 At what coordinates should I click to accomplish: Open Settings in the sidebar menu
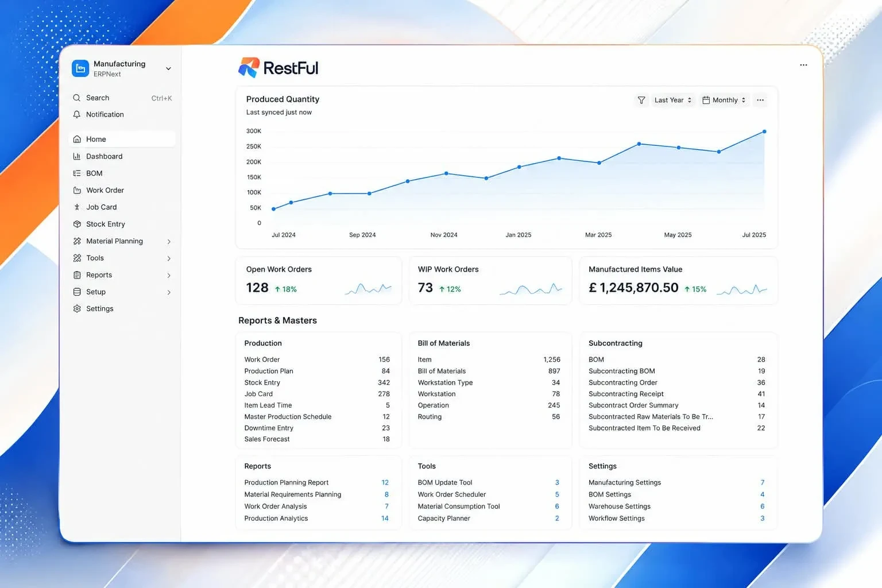coord(122,309)
